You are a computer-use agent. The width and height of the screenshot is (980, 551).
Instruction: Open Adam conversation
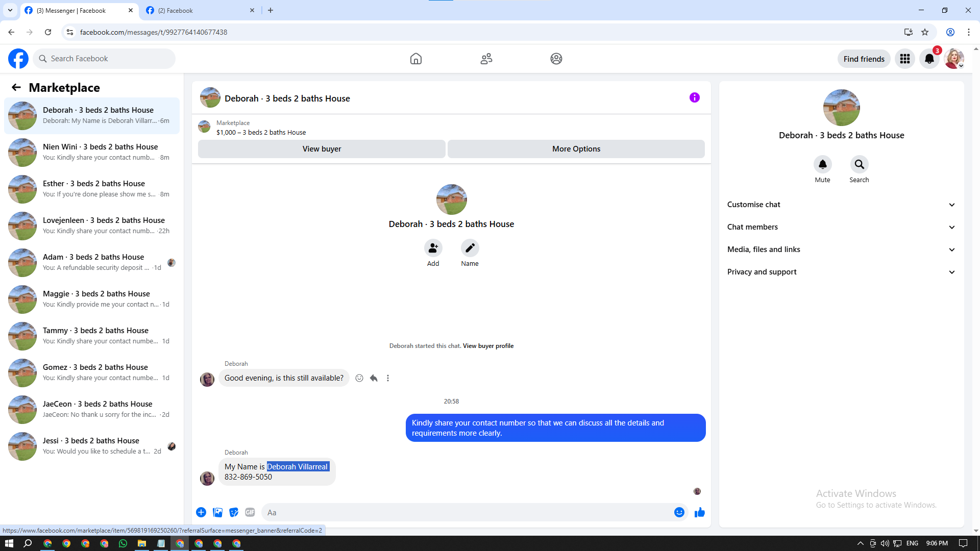(92, 263)
